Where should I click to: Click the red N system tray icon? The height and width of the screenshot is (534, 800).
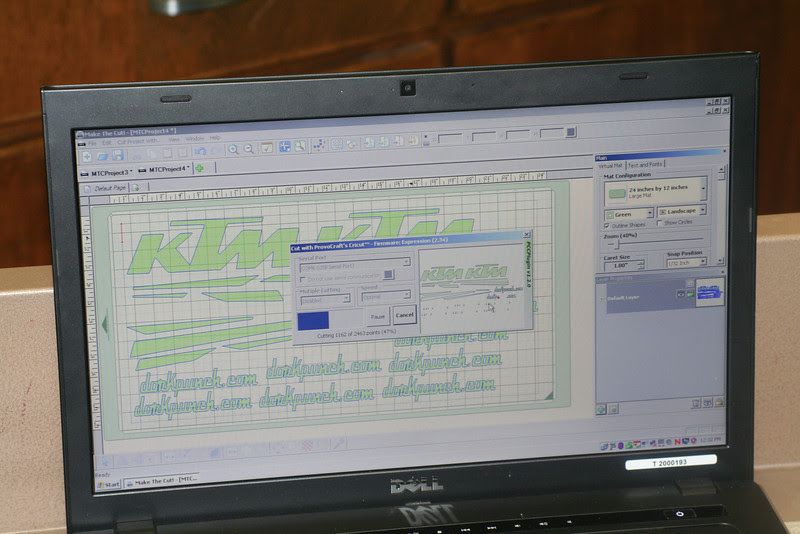(x=677, y=442)
